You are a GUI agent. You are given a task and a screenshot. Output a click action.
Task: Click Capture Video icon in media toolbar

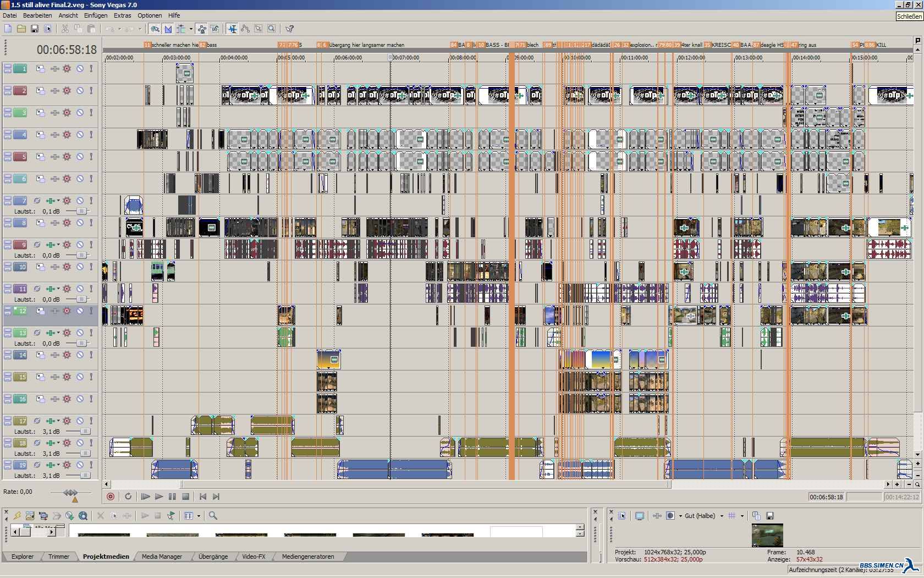point(43,516)
